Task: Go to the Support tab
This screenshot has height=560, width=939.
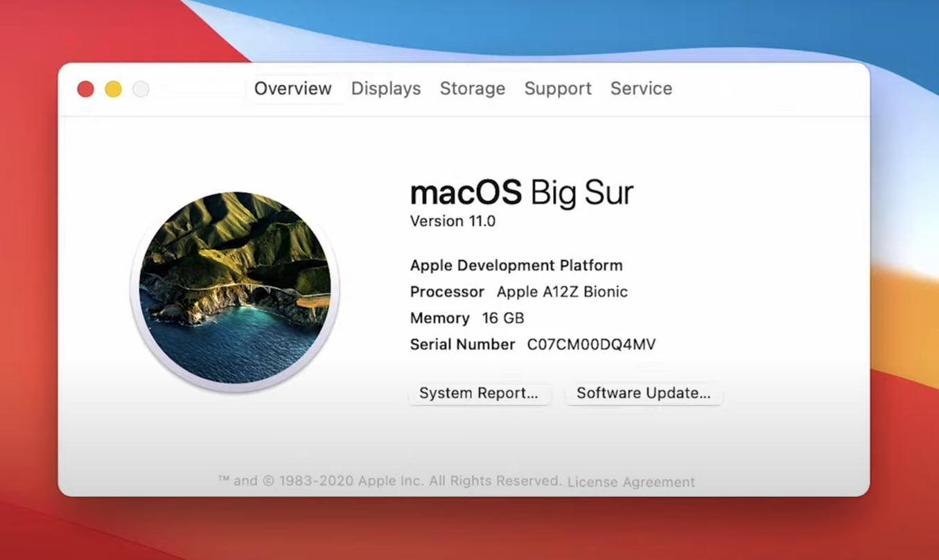Action: coord(558,89)
